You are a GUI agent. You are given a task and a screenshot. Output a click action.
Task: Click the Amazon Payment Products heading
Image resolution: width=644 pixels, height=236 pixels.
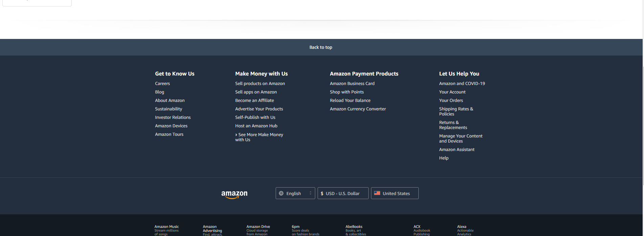(364, 74)
